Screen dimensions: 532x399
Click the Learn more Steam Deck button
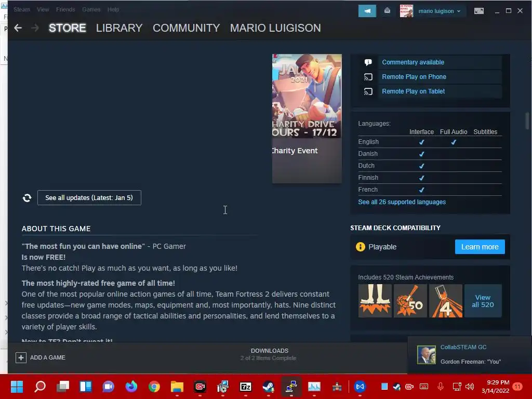point(480,247)
